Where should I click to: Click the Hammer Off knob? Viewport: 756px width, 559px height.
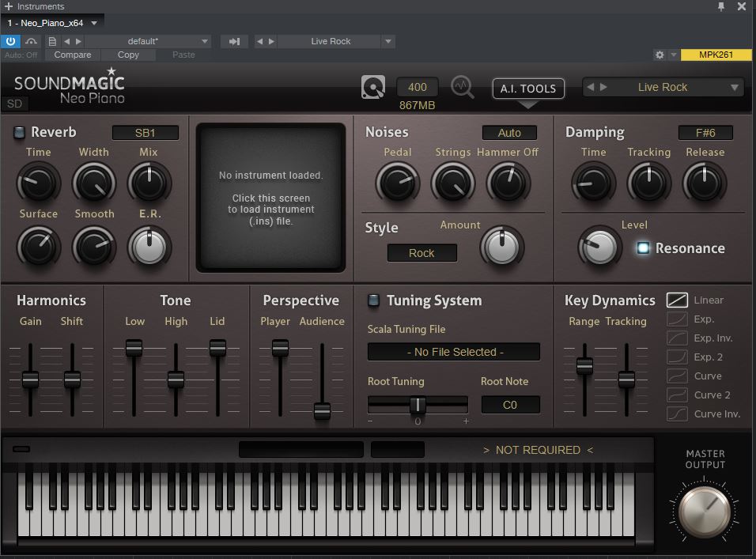508,183
